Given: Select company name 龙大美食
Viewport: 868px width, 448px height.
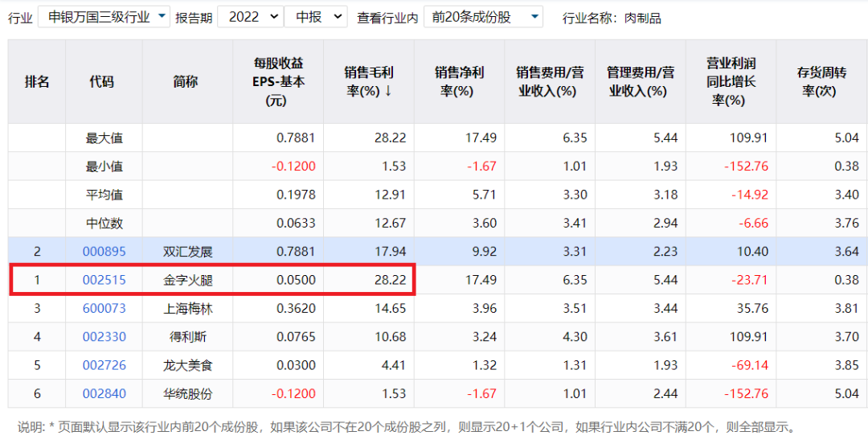Looking at the screenshot, I should 187,365.
